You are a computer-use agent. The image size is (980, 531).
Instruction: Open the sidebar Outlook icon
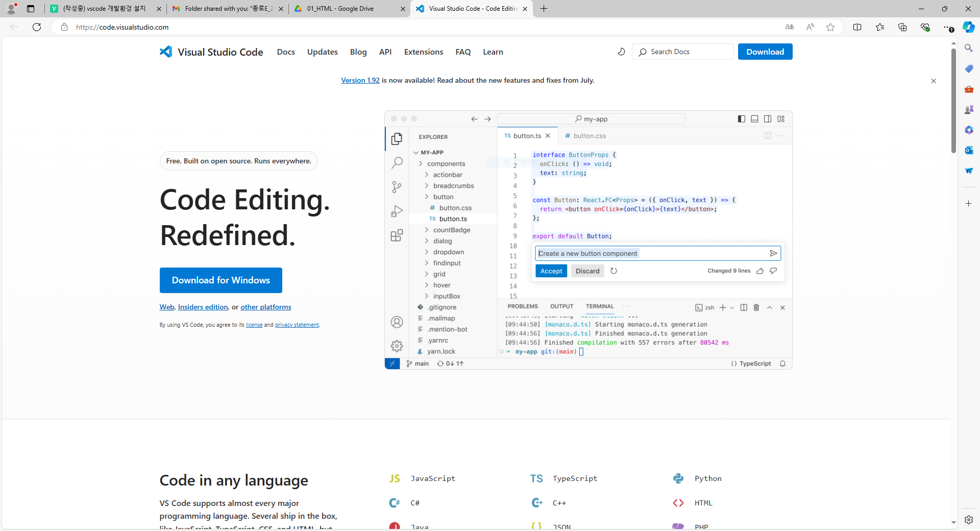pos(969,150)
